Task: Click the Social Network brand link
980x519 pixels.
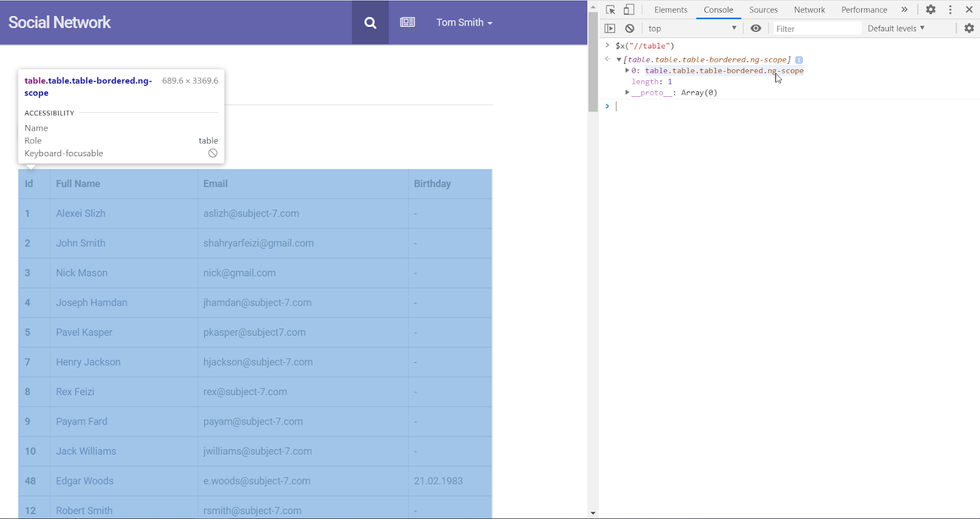Action: [59, 23]
